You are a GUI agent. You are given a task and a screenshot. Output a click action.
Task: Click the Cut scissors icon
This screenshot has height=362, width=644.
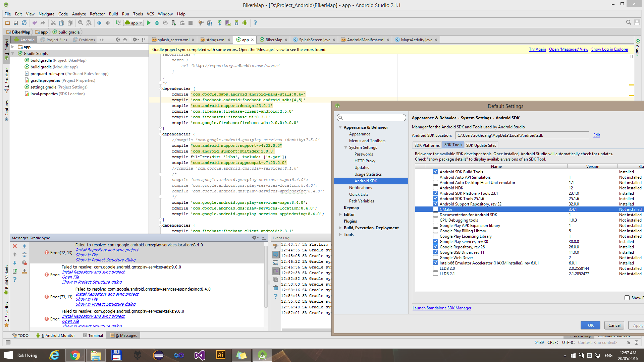53,23
